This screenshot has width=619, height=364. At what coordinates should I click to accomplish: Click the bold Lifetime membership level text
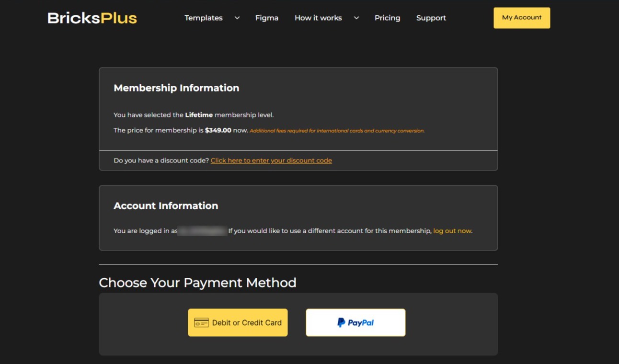point(199,115)
